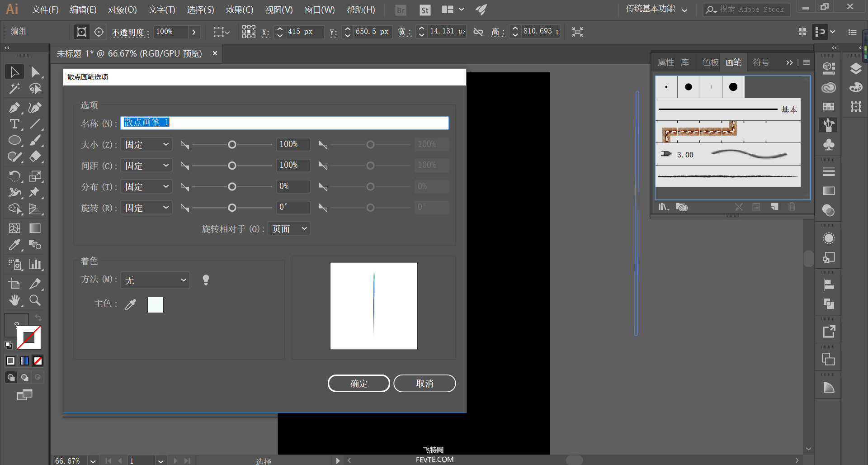
Task: Open the 文件(F) menu
Action: 45,9
